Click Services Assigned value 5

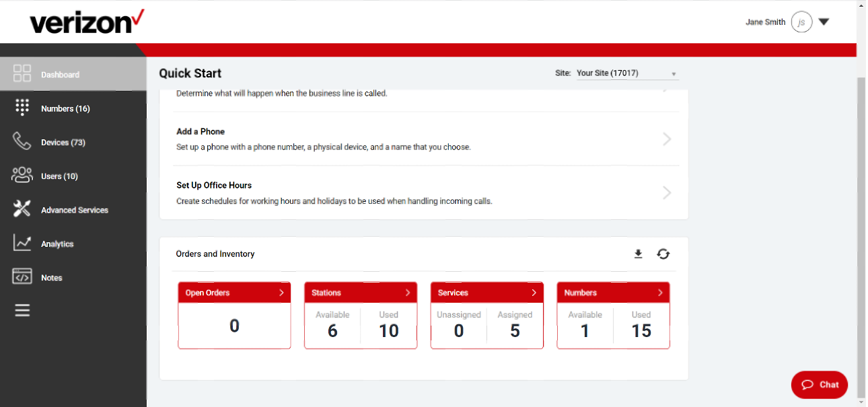click(x=515, y=331)
